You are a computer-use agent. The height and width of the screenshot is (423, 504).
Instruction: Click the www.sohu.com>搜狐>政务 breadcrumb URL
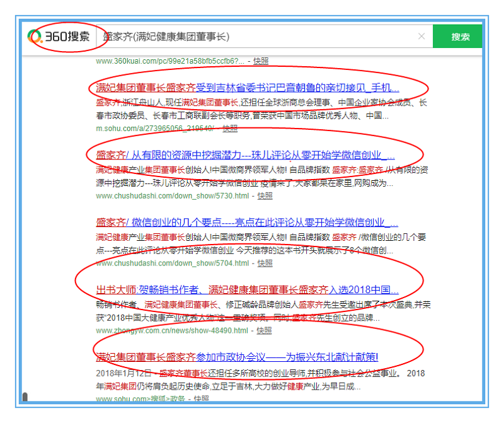pos(141,398)
